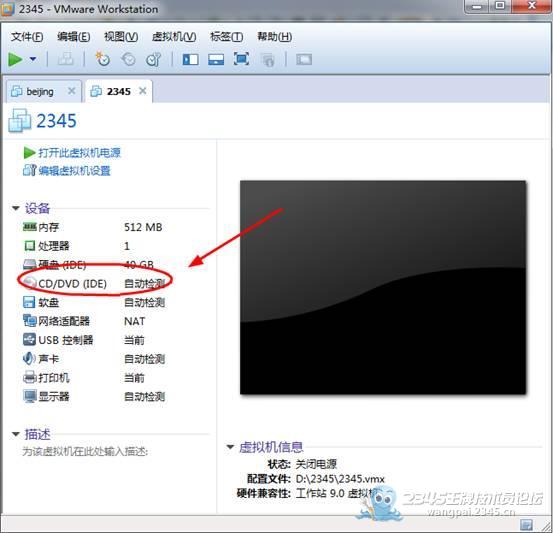Open the 文件(F) menu

coord(27,36)
